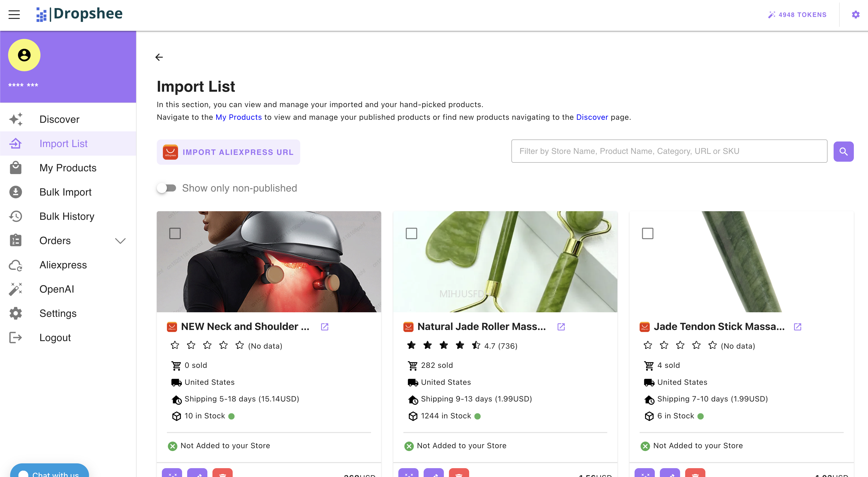Open the settings gear icon in header
The width and height of the screenshot is (868, 477).
[855, 14]
